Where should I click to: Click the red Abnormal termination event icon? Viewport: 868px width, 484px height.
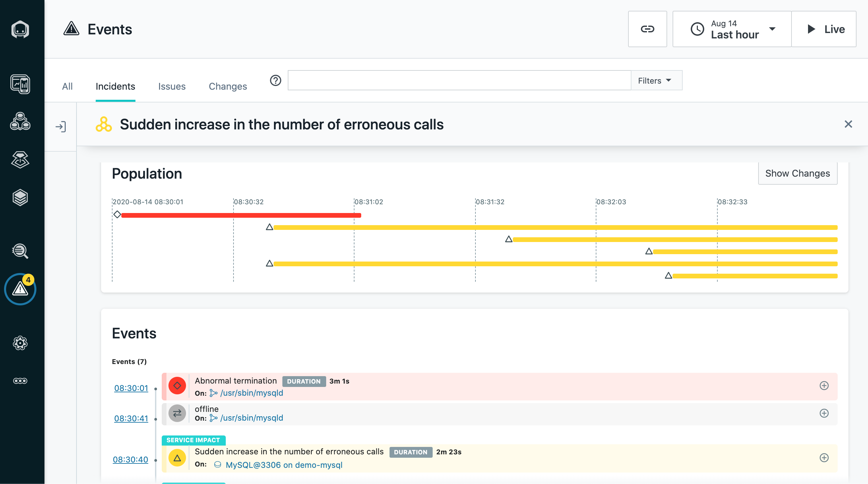pyautogui.click(x=177, y=386)
